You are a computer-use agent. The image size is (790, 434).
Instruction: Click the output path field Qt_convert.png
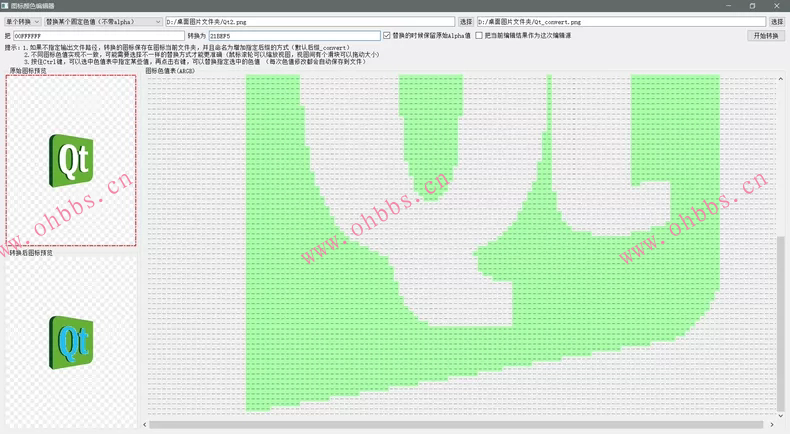[621, 22]
